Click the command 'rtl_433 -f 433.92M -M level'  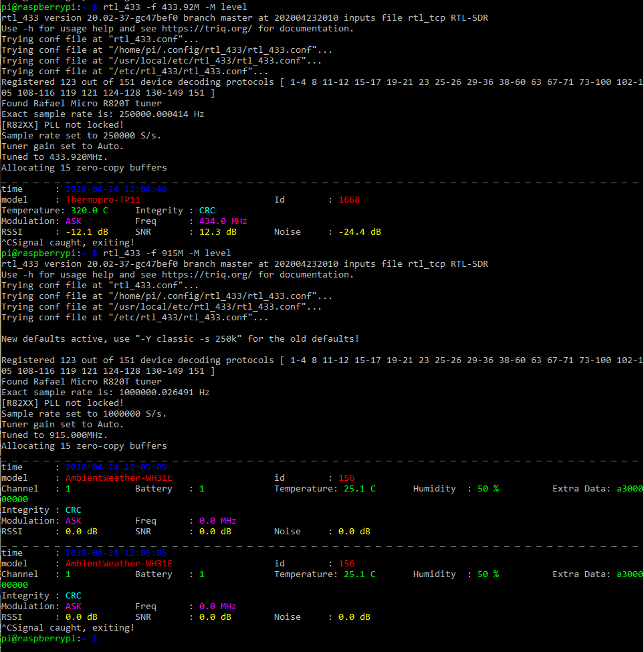[175, 7]
